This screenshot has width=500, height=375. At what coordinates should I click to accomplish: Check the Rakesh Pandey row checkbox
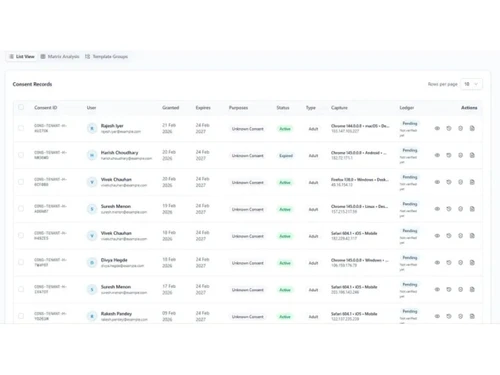(x=21, y=316)
